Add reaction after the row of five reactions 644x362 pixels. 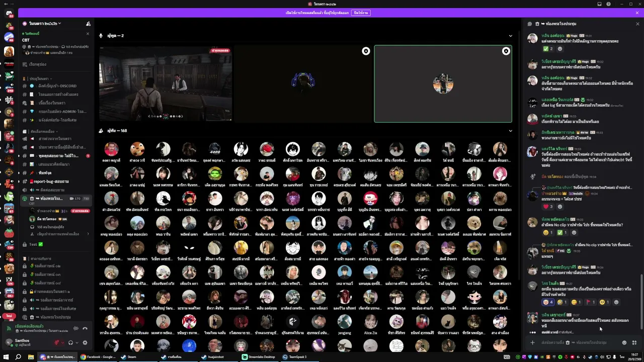(x=616, y=302)
